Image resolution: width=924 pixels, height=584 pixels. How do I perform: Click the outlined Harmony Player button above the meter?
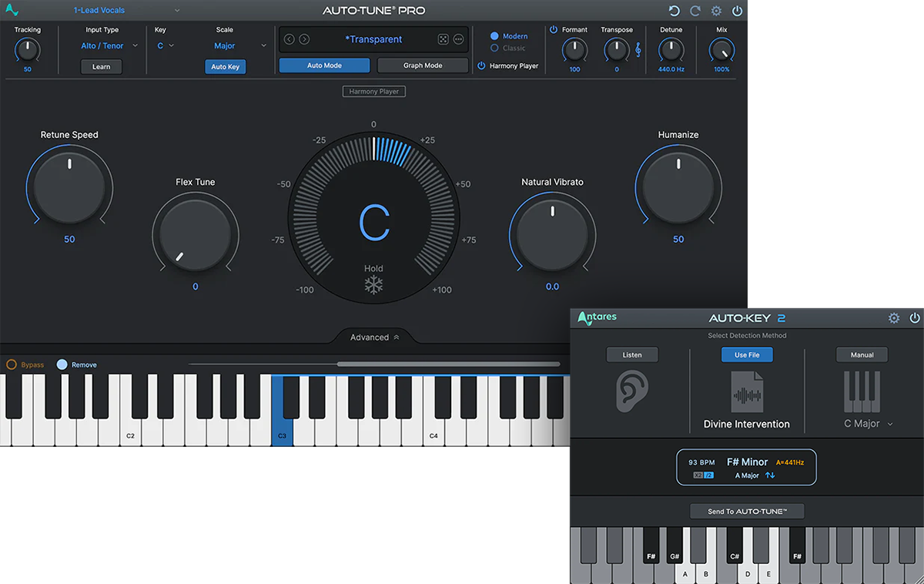374,92
